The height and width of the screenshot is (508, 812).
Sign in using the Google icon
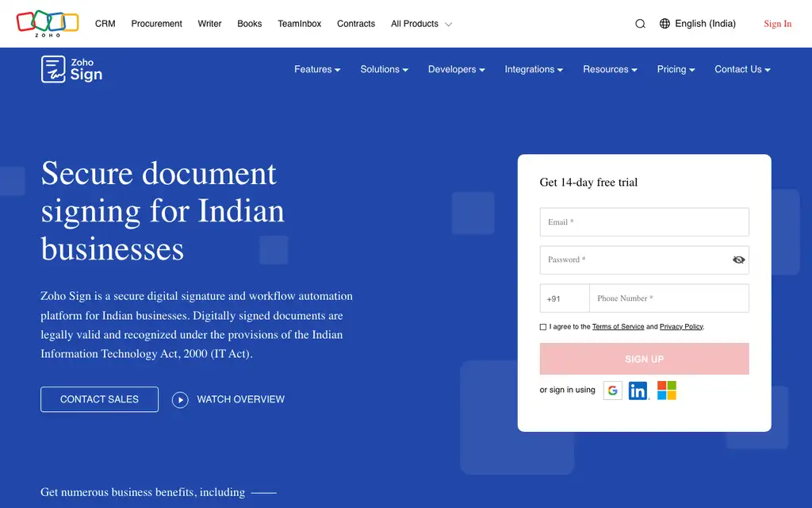click(x=613, y=391)
